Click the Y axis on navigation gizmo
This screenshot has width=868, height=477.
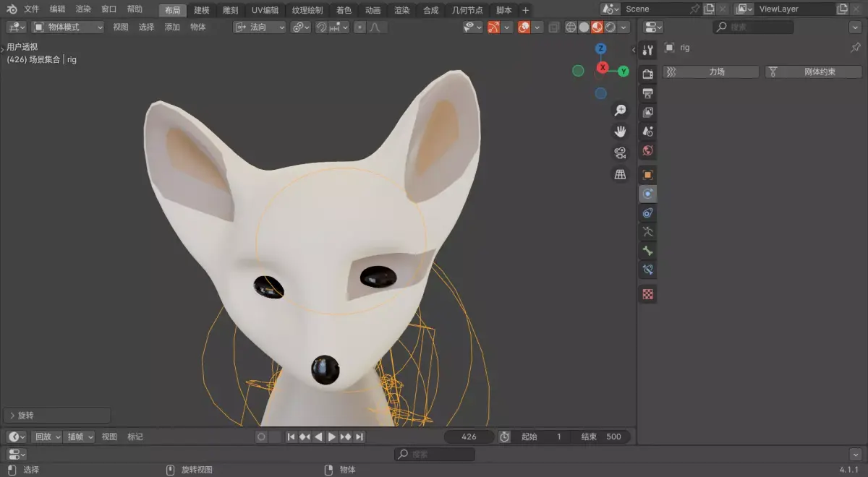point(624,72)
